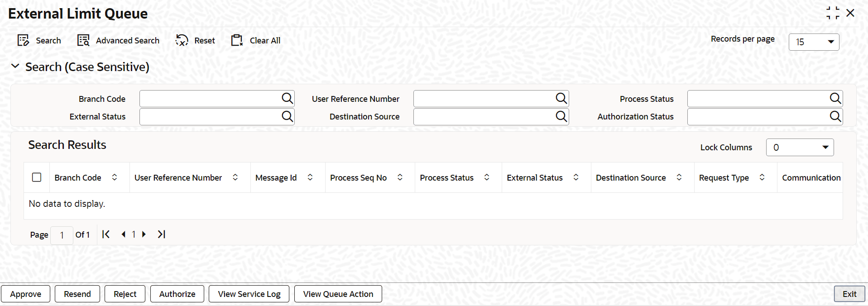Screen dimensions: 868x306
Task: Open the Authorization Status lookup magnifier
Action: [x=834, y=116]
